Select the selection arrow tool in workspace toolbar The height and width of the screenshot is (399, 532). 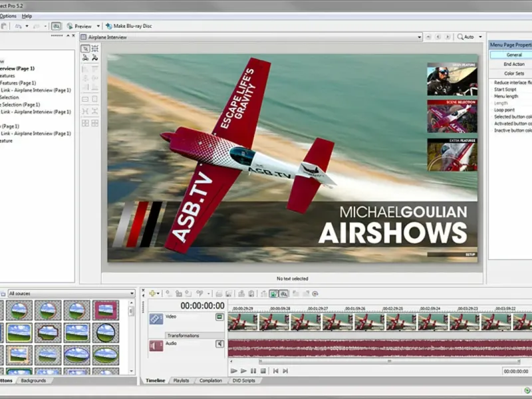pos(85,49)
